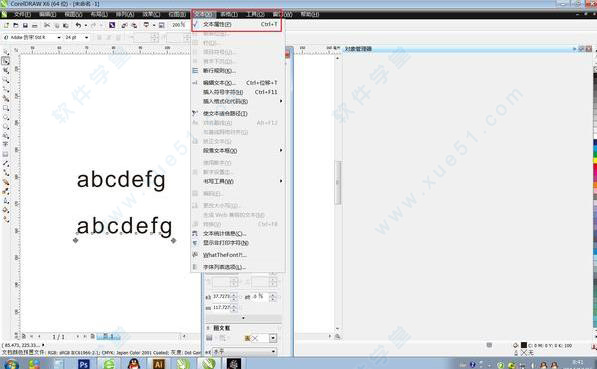Click the down arrow expander below the docker fields
The height and width of the screenshot is (369, 597).
tap(243, 318)
